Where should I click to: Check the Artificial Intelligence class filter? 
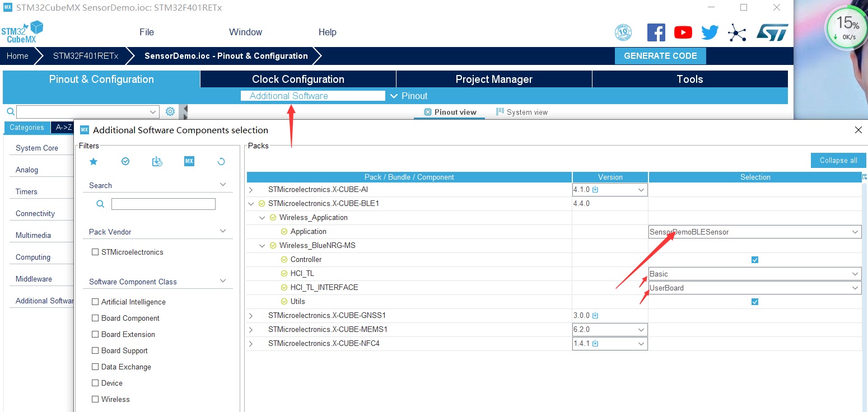(95, 302)
